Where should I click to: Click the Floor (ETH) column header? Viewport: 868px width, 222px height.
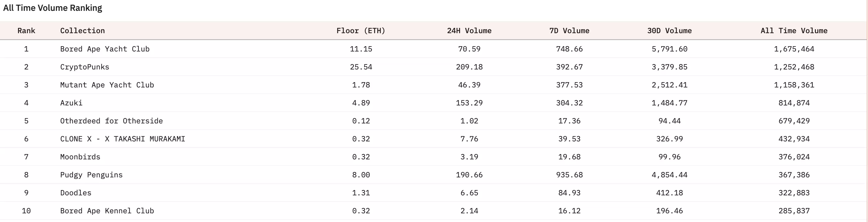(x=360, y=31)
